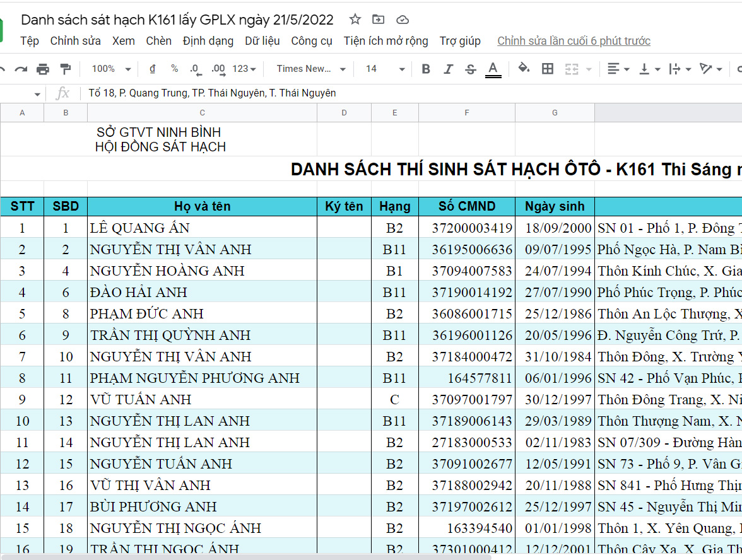Open the zoom 100% dropdown
The width and height of the screenshot is (742, 560).
pyautogui.click(x=111, y=69)
